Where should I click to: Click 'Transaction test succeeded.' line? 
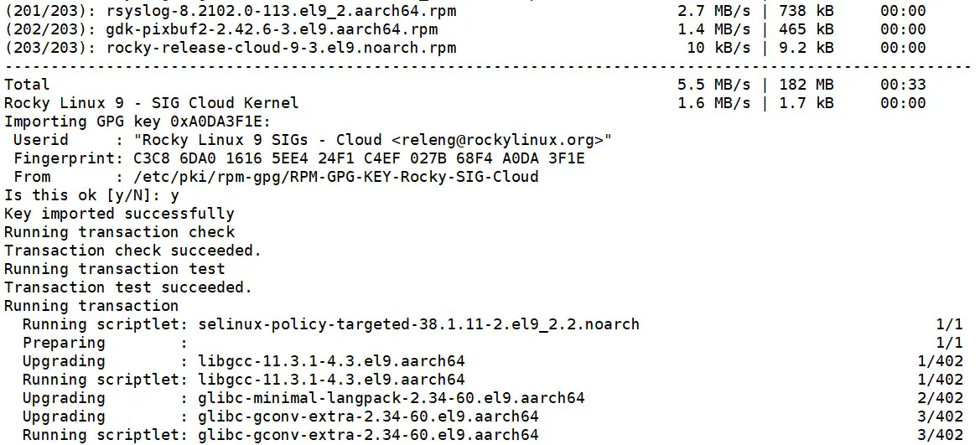[x=127, y=287]
